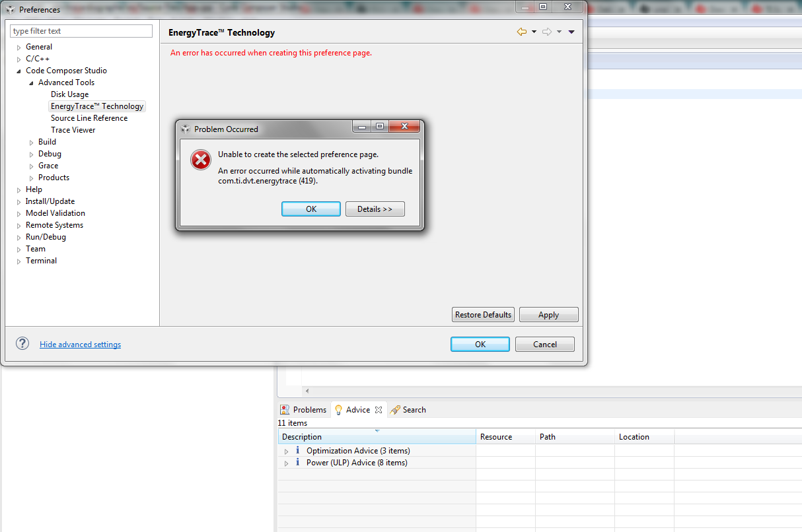Collapse the Advanced Tools node
The image size is (802, 532).
[x=32, y=83]
